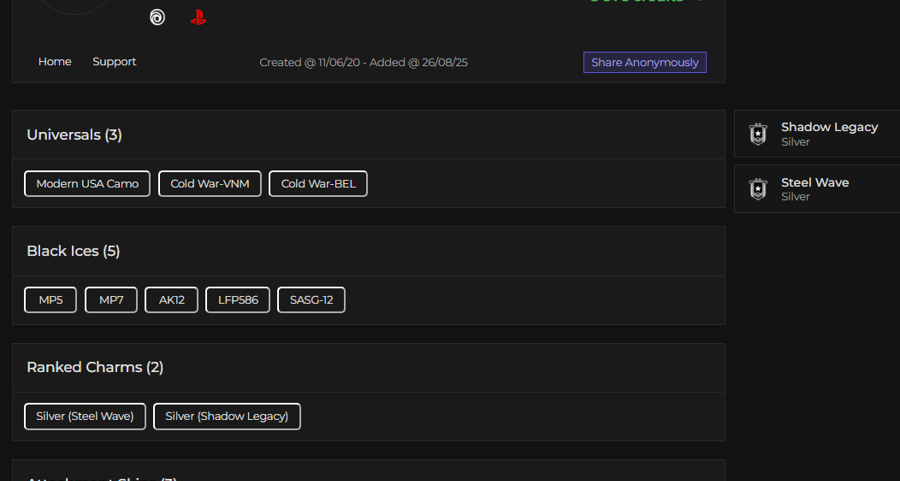Click the Silver label under Shadow Legacy
The width and height of the screenshot is (900, 481).
(795, 142)
